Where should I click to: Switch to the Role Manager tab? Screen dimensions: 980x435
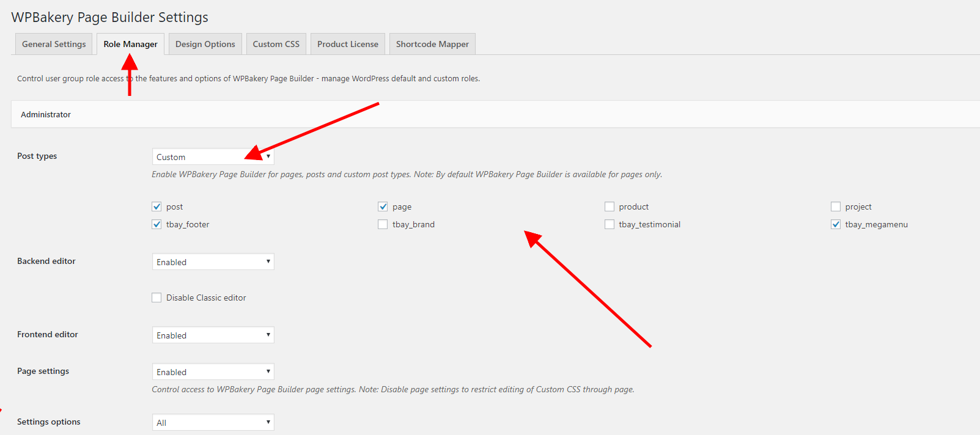[x=130, y=44]
